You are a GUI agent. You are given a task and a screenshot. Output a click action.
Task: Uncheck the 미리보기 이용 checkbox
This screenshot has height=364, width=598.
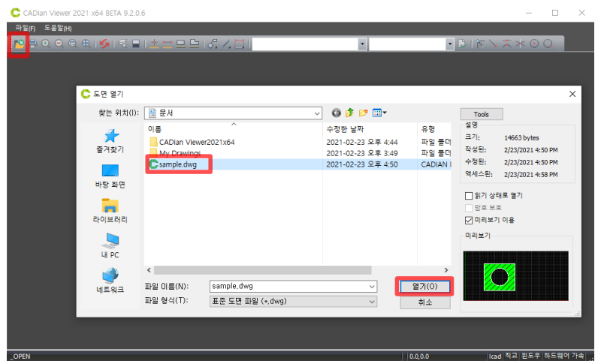[x=469, y=221]
